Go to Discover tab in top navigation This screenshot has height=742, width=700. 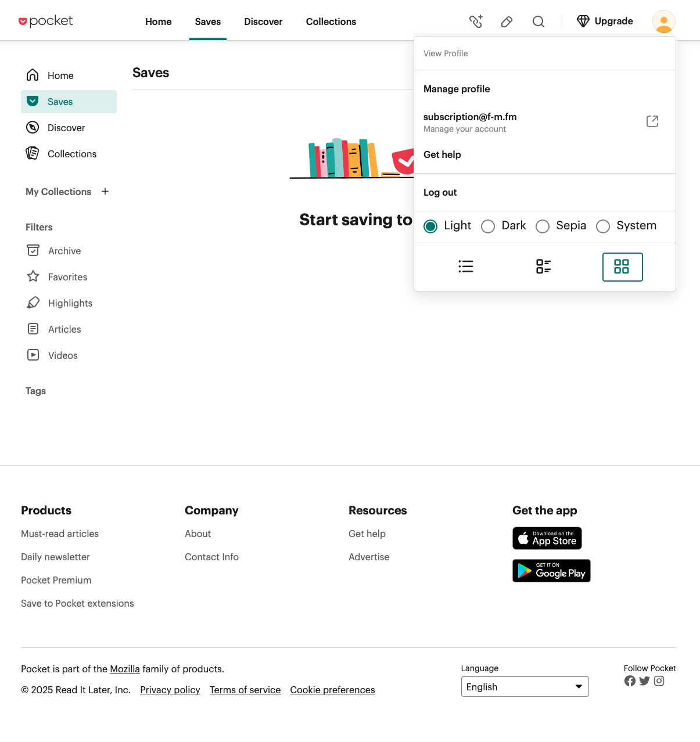pyautogui.click(x=263, y=21)
